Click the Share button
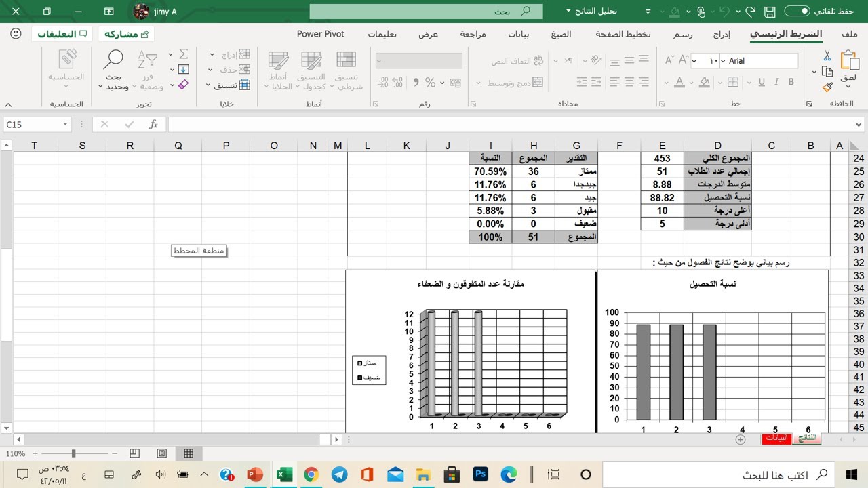 point(126,34)
